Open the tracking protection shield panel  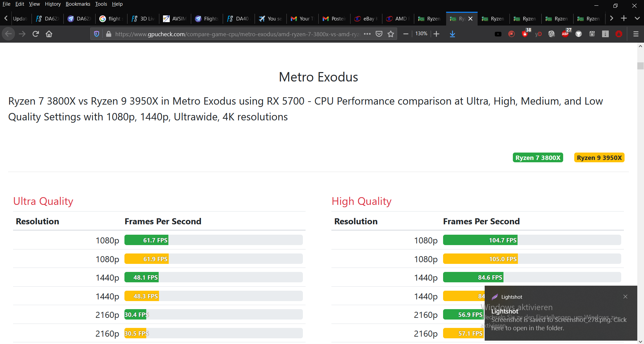coord(97,34)
